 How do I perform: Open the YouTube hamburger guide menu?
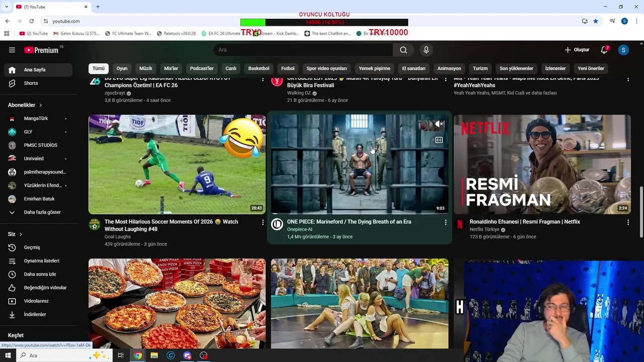12,50
